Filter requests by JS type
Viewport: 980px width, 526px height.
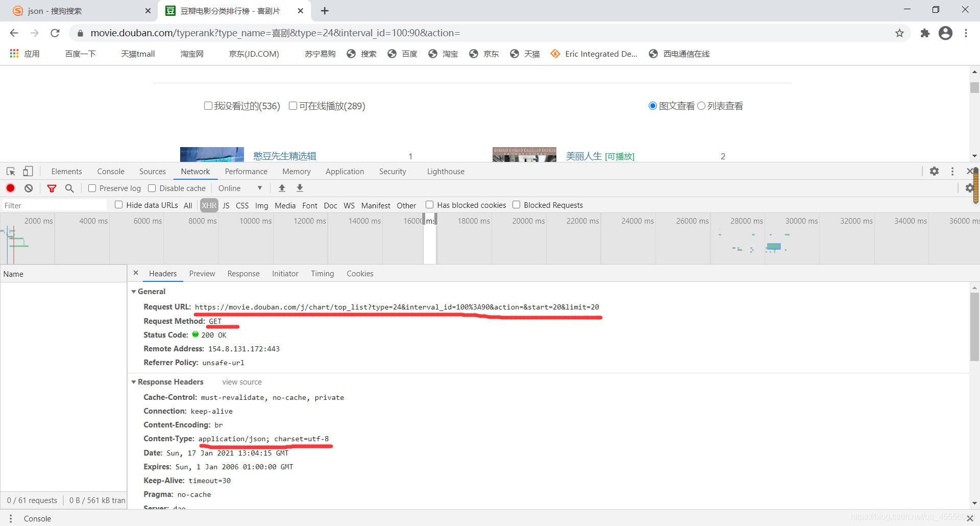coord(226,205)
